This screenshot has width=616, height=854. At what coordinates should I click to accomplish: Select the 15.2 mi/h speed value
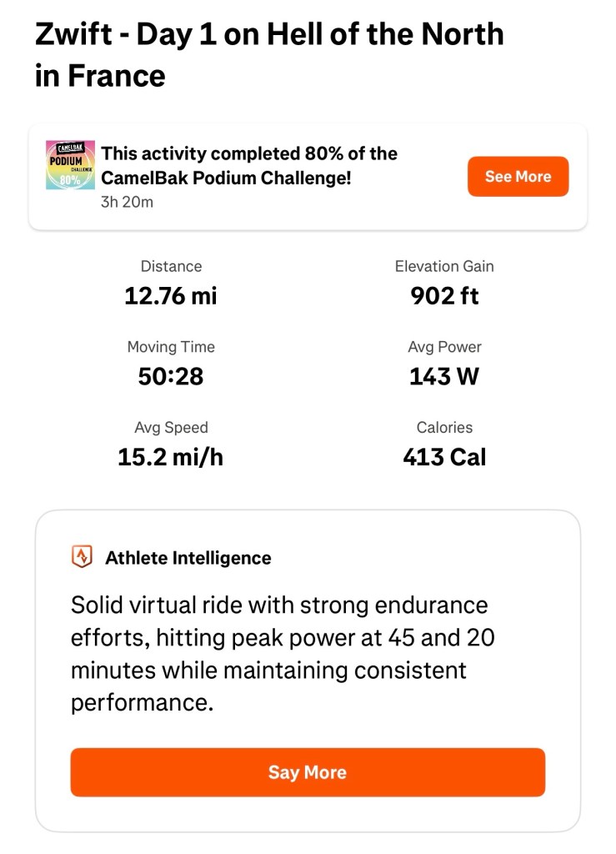(171, 457)
